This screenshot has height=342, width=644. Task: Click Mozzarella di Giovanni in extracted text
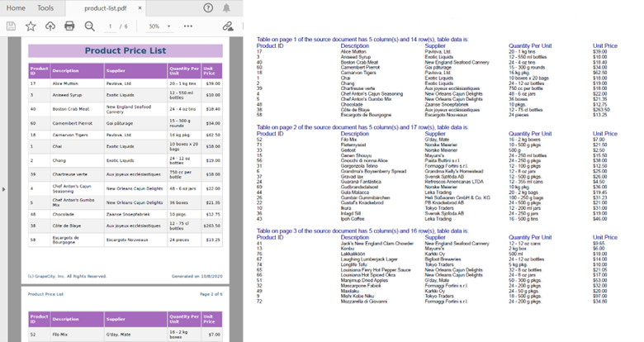click(363, 302)
